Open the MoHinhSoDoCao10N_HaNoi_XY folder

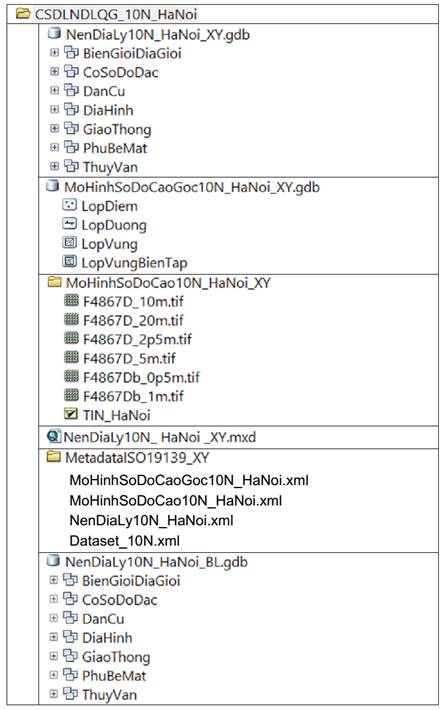pos(168,283)
